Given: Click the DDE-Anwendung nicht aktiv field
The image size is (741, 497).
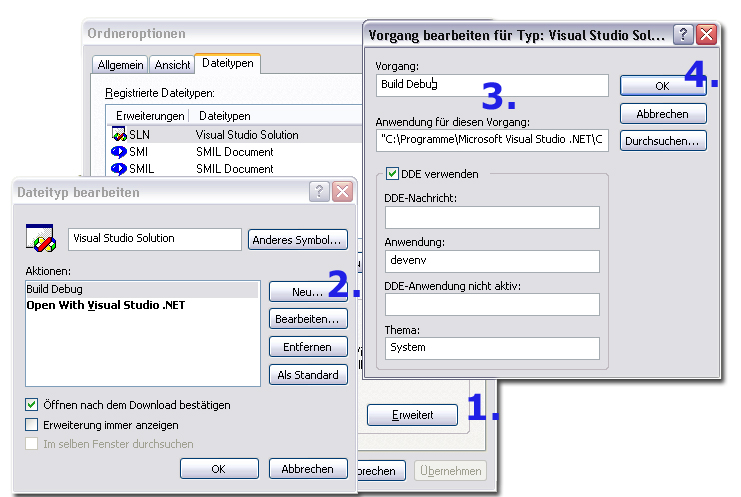Looking at the screenshot, I should coord(492,304).
